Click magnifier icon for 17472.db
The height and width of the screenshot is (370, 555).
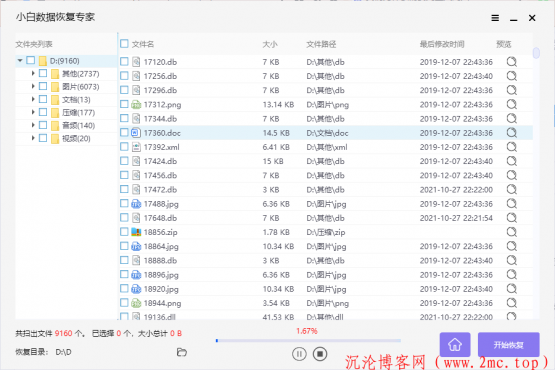pos(511,189)
